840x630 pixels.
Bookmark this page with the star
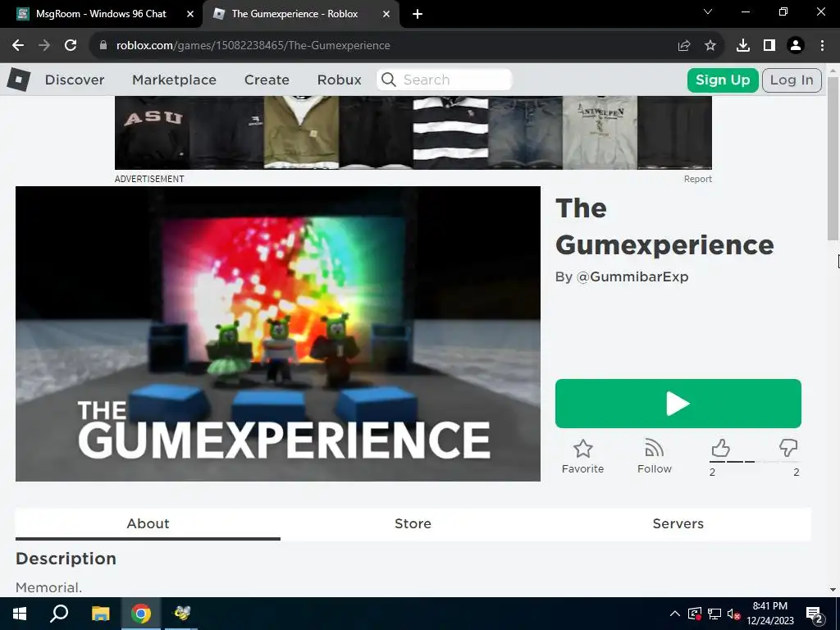[710, 46]
